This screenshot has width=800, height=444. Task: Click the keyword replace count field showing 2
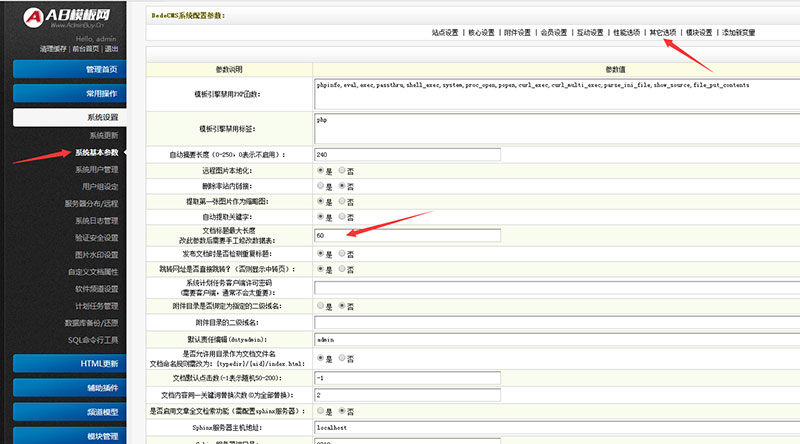click(x=407, y=394)
